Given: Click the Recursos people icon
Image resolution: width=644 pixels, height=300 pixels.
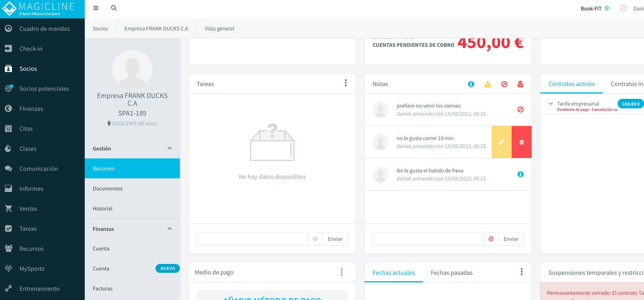Looking at the screenshot, I should 8,249.
